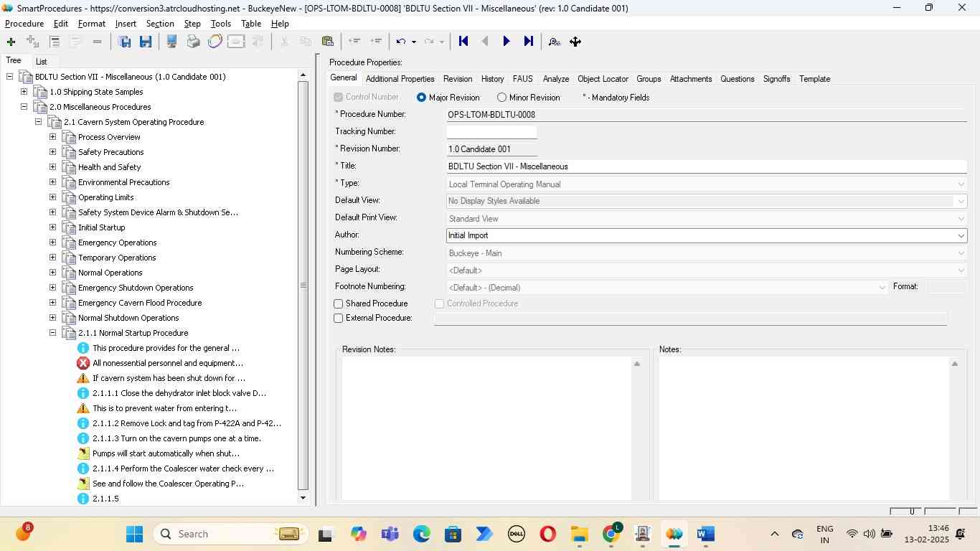Expand 1.0 Shipping State Samples node

point(24,92)
